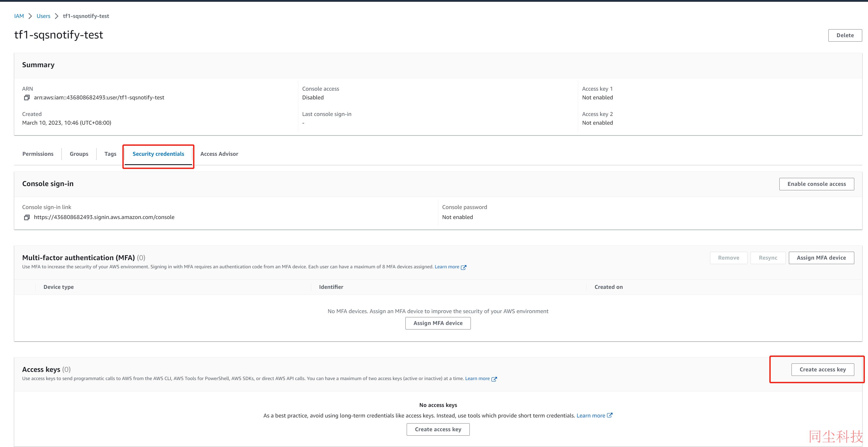Open external link icon after short term credentials
This screenshot has width=868, height=447.
pos(610,415)
